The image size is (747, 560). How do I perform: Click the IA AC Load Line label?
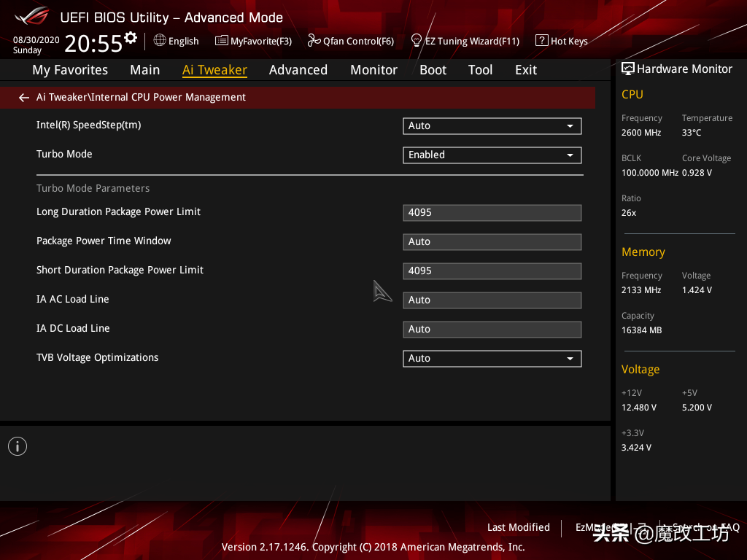[x=72, y=299]
